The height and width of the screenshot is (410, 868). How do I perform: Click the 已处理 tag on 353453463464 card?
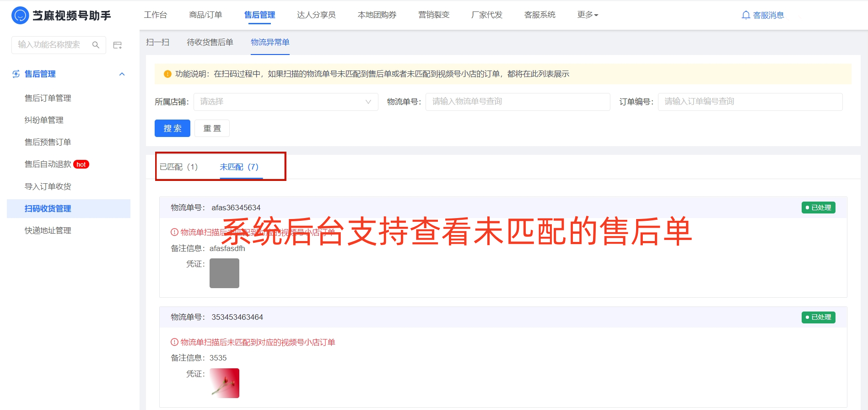click(818, 317)
